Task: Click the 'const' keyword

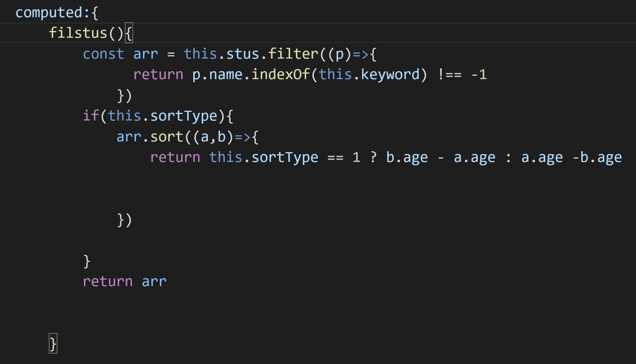Action: [104, 54]
